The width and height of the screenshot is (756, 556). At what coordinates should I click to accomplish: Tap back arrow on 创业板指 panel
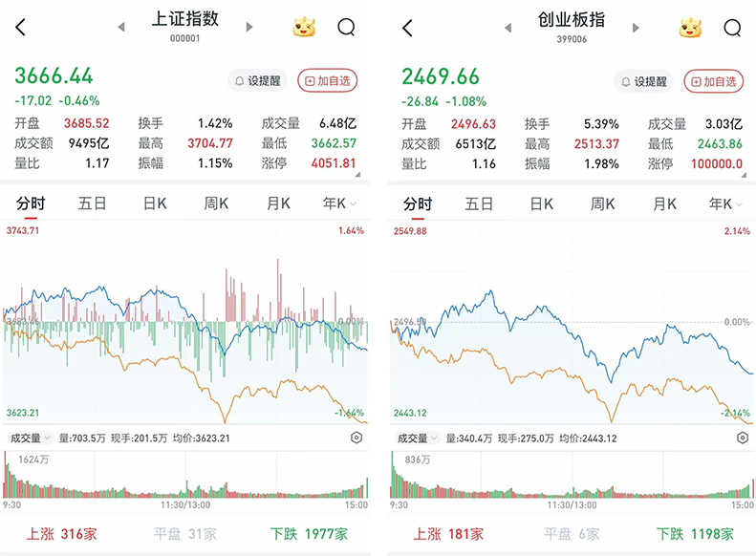click(407, 28)
